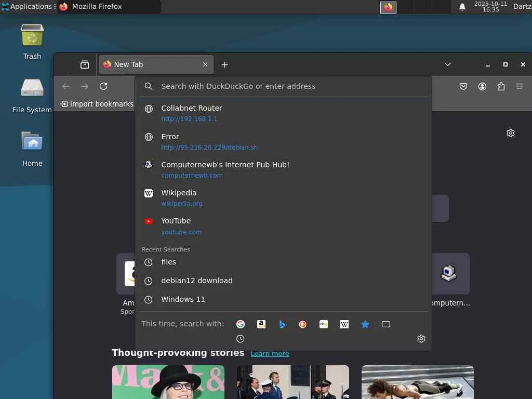Viewport: 532px width, 399px height.
Task: Open the Pocket save icon
Action: point(463,86)
